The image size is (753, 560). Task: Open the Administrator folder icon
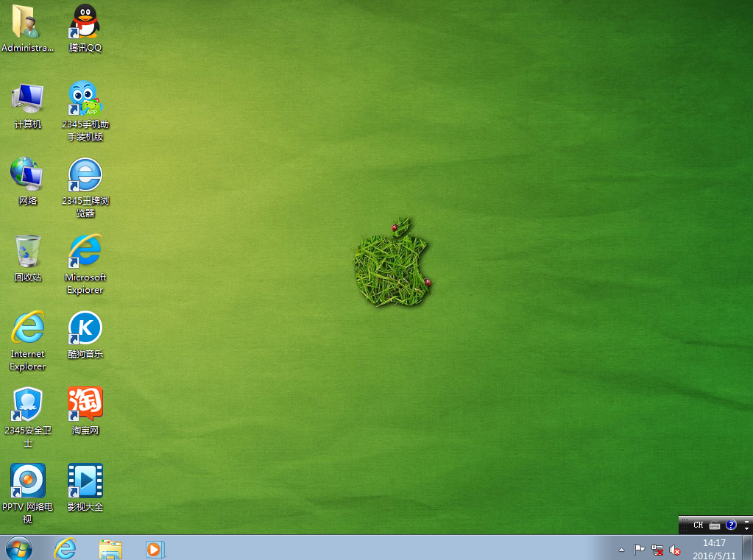point(27,27)
